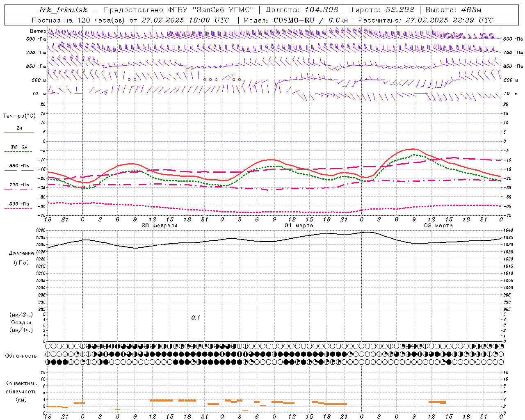Click the 'Td 2м' dew point legend entry
This screenshot has height=420, width=525.
(19, 147)
